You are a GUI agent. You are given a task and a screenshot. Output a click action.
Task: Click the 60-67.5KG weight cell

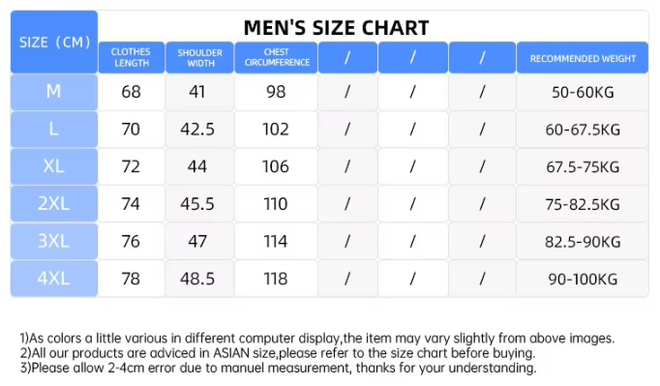[583, 129]
